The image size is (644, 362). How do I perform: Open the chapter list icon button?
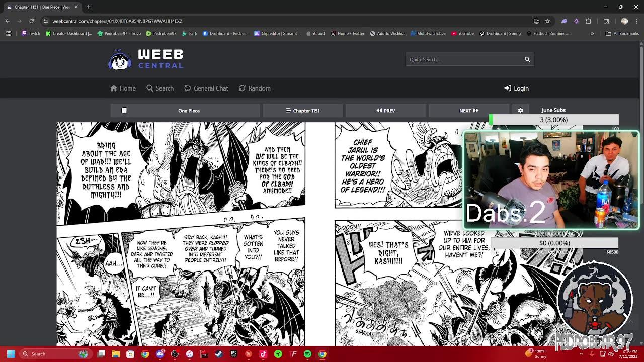(x=124, y=110)
